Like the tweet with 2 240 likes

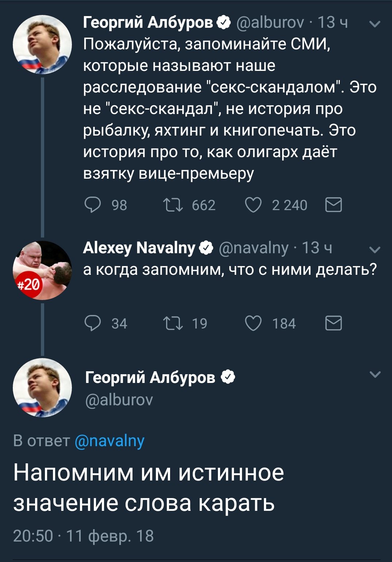coord(253,205)
